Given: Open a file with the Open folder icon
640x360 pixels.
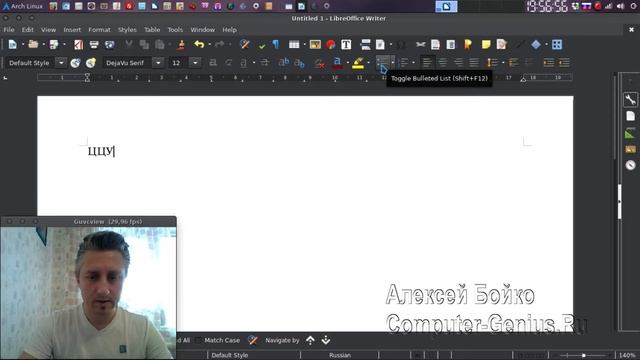Looking at the screenshot, I should click(x=33, y=44).
